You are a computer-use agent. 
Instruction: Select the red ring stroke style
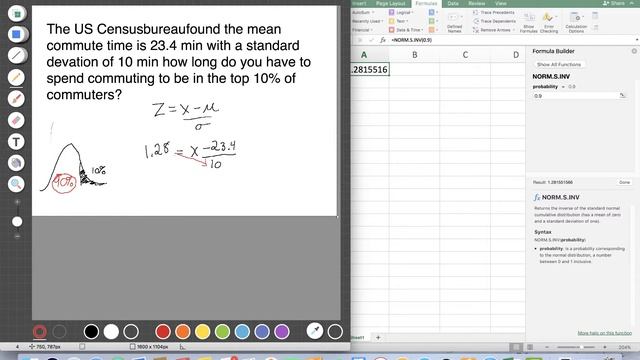40,332
